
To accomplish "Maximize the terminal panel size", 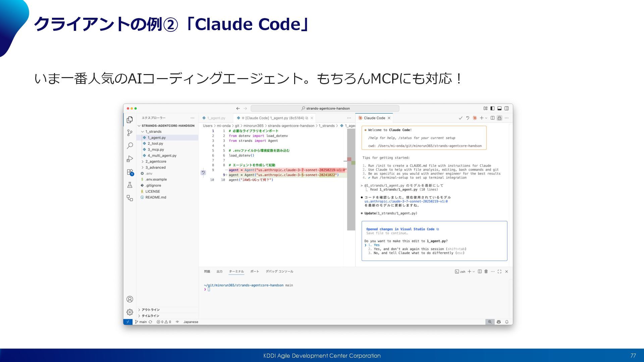I will point(499,271).
